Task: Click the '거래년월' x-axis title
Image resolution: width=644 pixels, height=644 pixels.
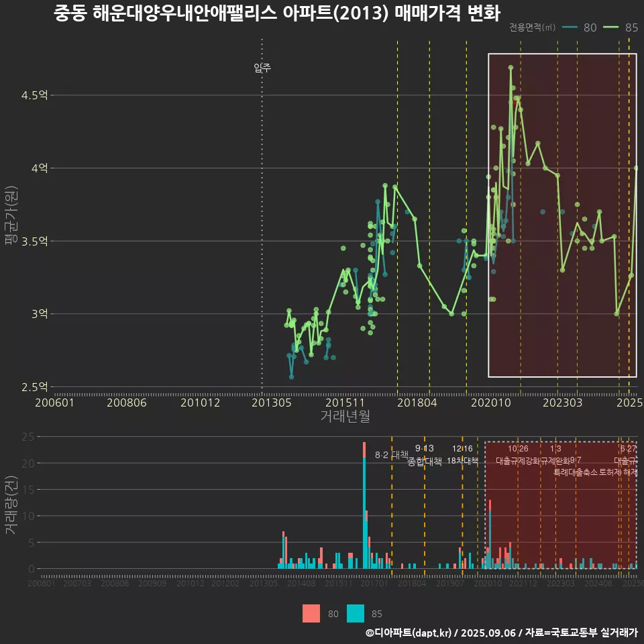Action: pyautogui.click(x=345, y=416)
